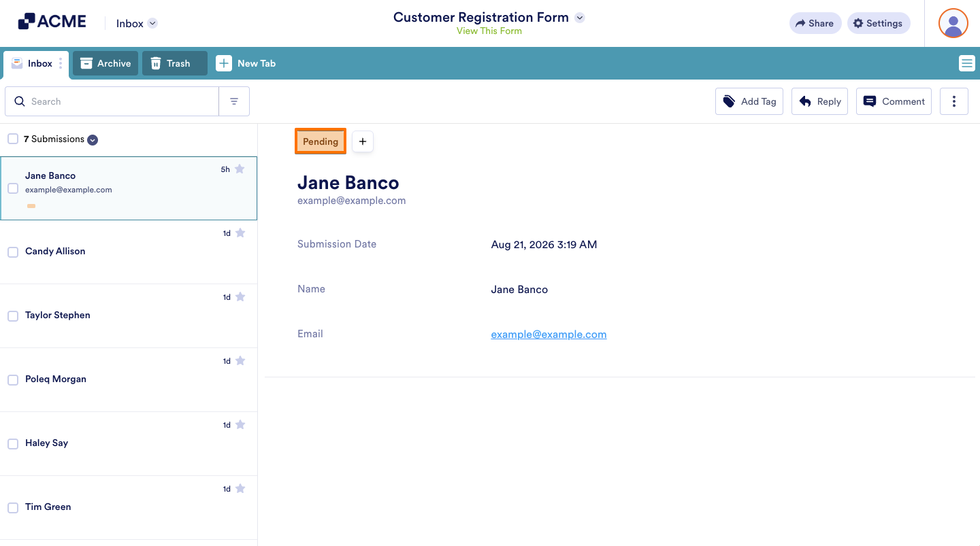Click the more options vertical dots button

pos(954,101)
